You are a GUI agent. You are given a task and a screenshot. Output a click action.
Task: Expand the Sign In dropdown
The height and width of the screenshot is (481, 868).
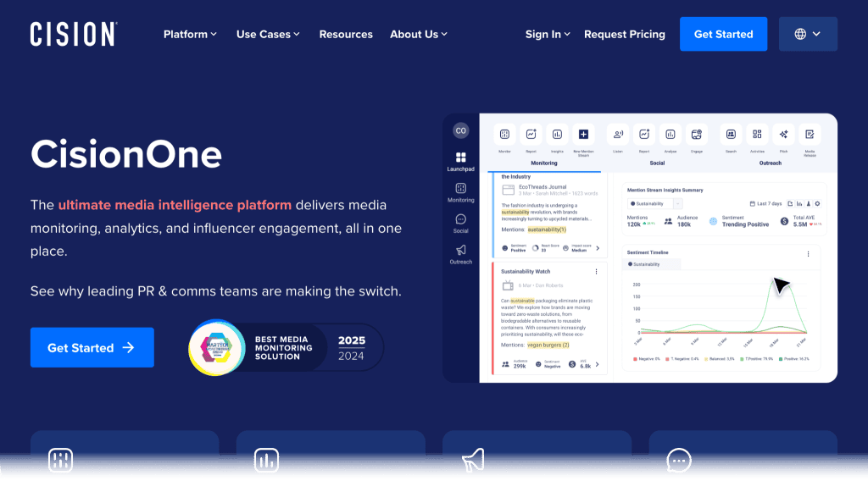548,34
